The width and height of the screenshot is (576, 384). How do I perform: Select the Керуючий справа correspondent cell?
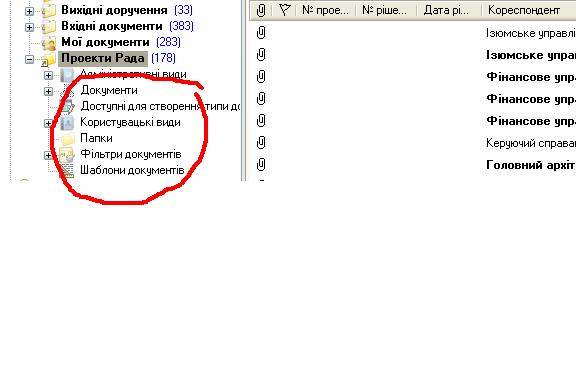[530, 143]
